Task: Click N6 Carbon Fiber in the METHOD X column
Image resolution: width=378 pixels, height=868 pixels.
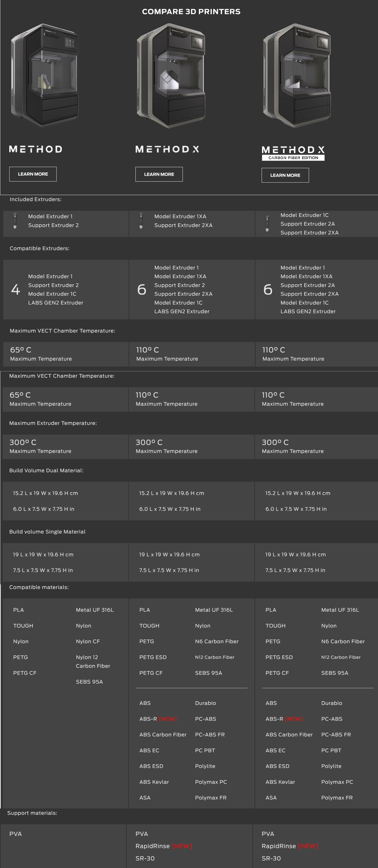Action: coord(217,641)
